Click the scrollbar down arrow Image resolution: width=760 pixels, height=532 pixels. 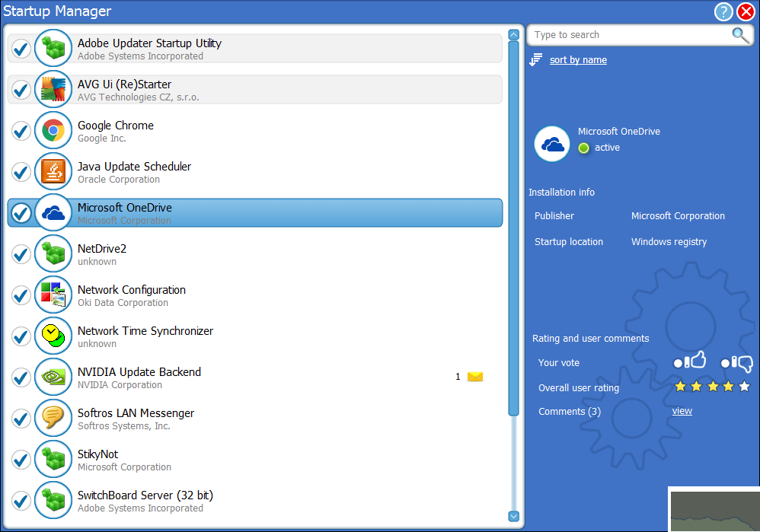pos(513,516)
